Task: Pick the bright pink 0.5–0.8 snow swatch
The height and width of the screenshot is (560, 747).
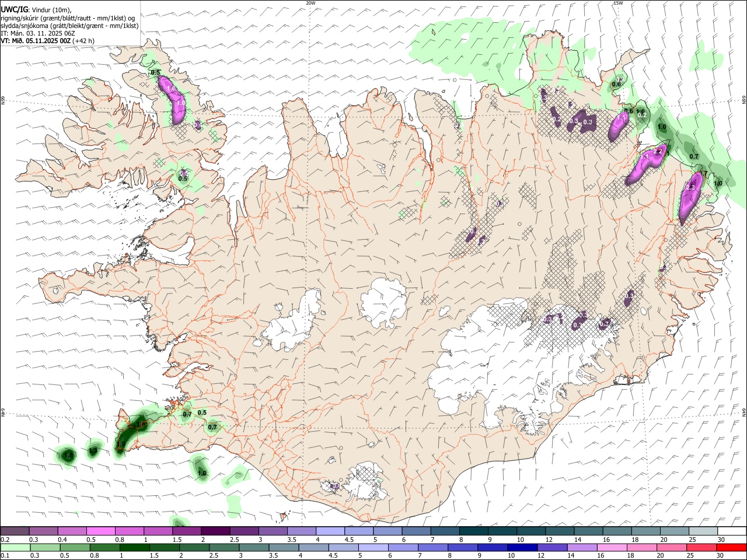Action: (101, 531)
